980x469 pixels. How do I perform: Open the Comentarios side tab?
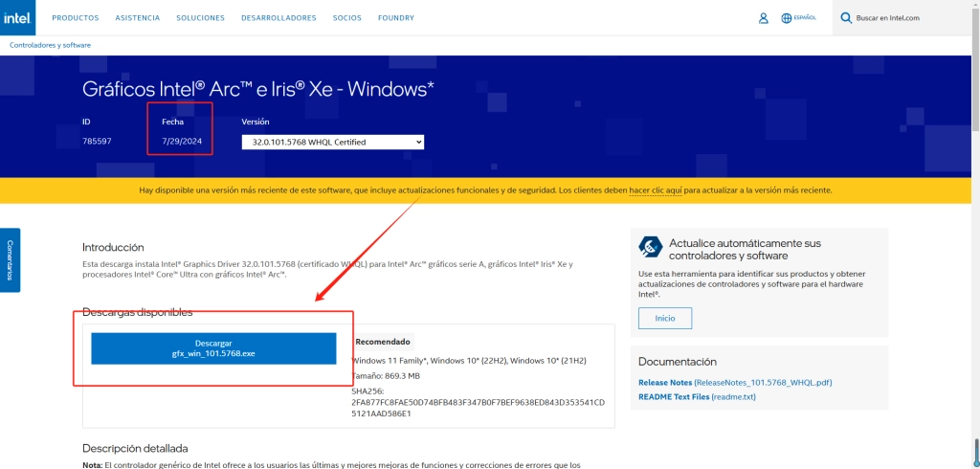tap(10, 260)
